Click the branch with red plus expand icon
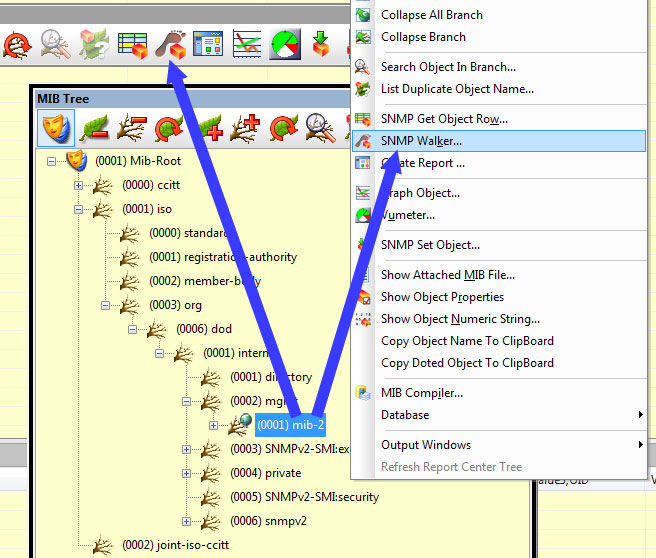 click(x=245, y=128)
